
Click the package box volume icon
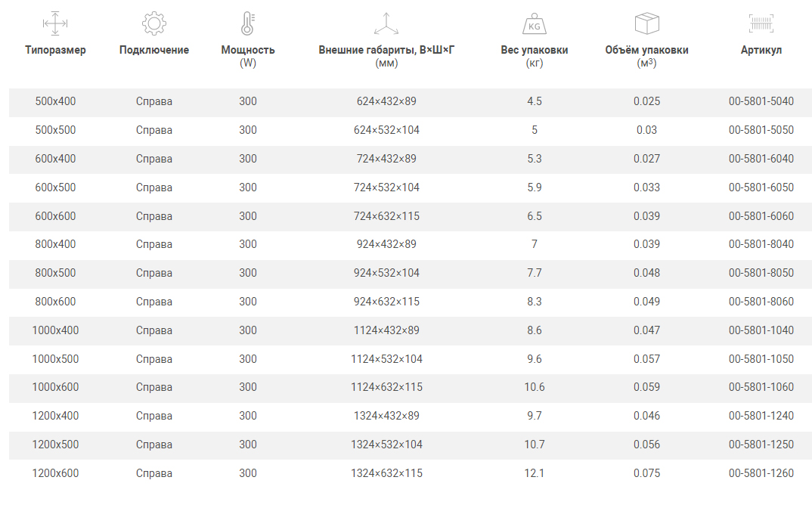pyautogui.click(x=646, y=23)
